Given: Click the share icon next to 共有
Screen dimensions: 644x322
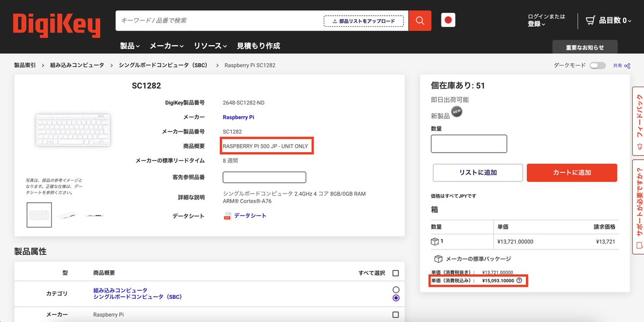Looking at the screenshot, I should pos(627,66).
